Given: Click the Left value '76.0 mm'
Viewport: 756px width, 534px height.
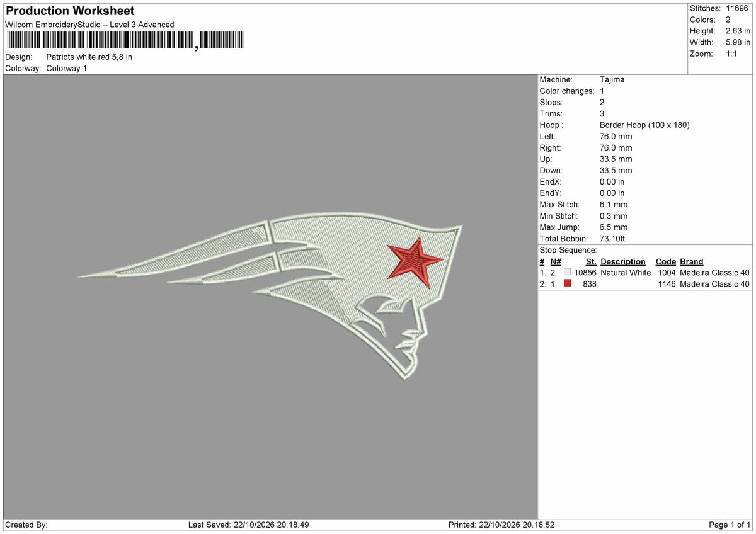Looking at the screenshot, I should [x=616, y=137].
